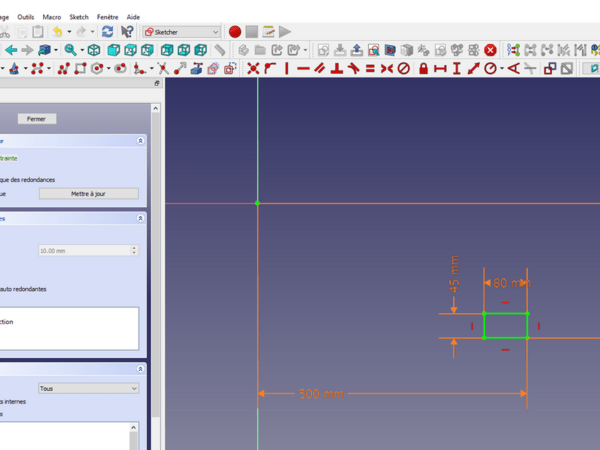Screen dimensions: 600x450
Task: Select the horizontal distance constraint tool
Action: pyautogui.click(x=440, y=68)
